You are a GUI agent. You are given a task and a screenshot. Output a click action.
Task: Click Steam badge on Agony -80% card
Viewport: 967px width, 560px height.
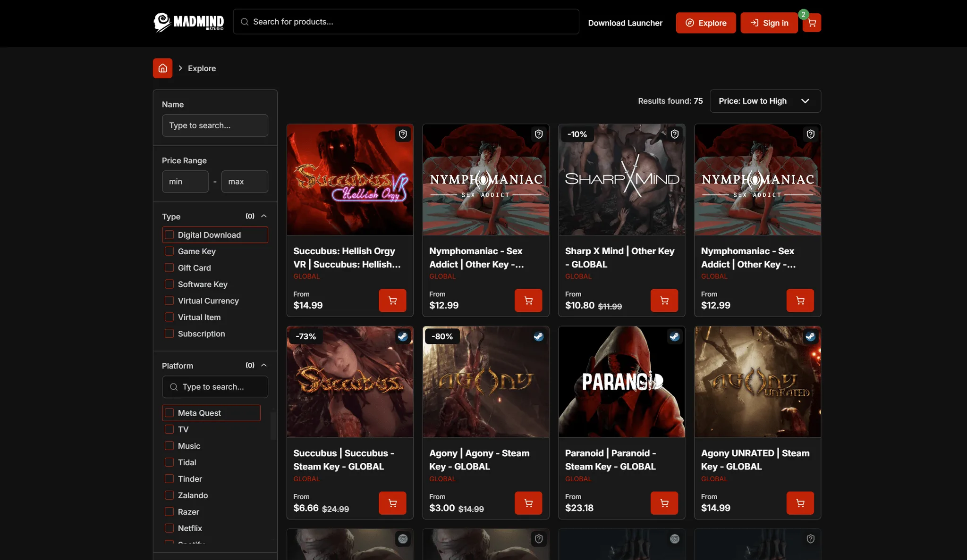pyautogui.click(x=539, y=336)
